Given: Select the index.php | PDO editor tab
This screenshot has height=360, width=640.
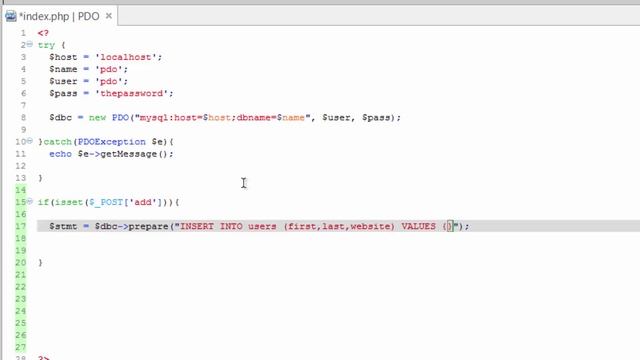Looking at the screenshot, I should click(59, 16).
